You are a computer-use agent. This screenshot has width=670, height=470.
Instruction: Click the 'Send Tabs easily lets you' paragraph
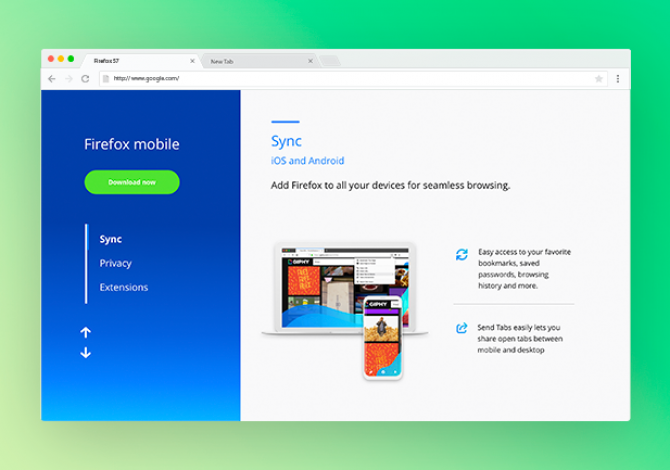coord(520,339)
